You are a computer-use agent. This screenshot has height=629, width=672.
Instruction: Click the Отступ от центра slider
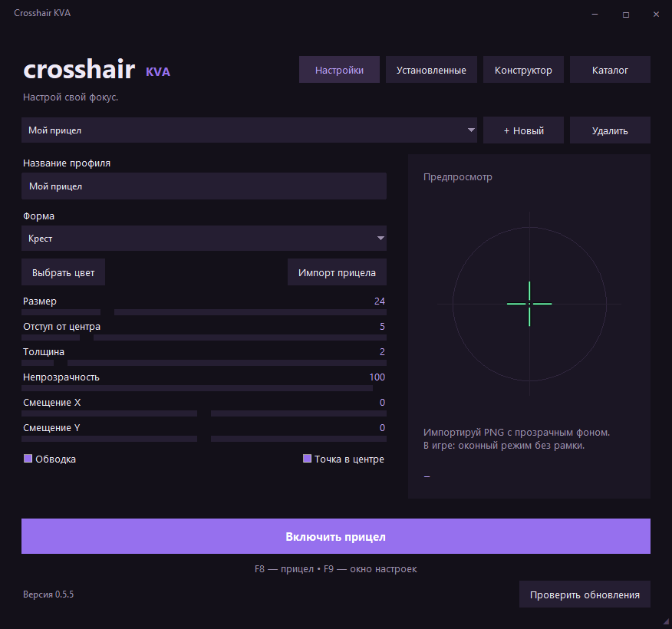[204, 338]
